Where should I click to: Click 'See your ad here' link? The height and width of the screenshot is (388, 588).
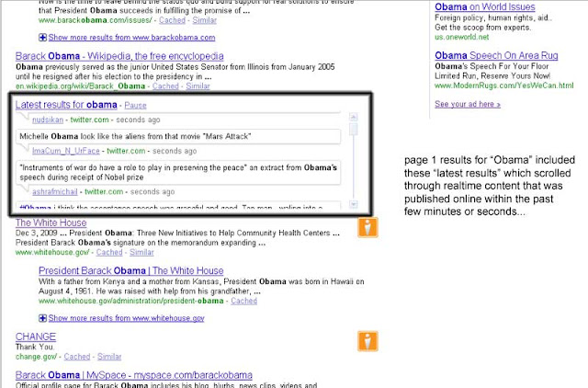click(468, 104)
